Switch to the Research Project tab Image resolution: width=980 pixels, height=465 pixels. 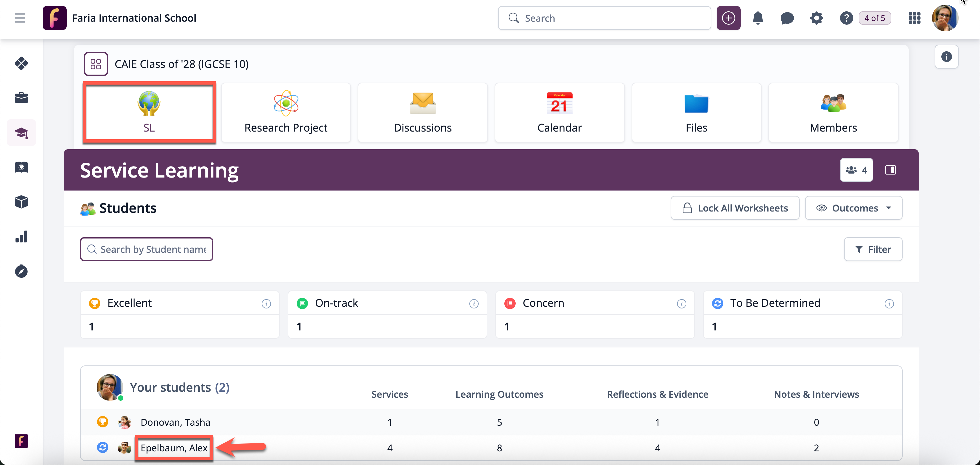click(x=286, y=113)
